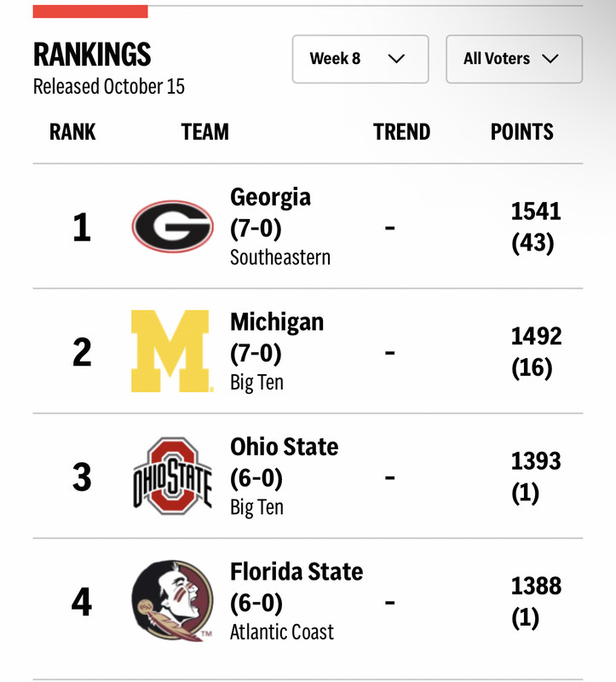Open the Michigan team link
This screenshot has height=682, width=616.
[x=277, y=322]
